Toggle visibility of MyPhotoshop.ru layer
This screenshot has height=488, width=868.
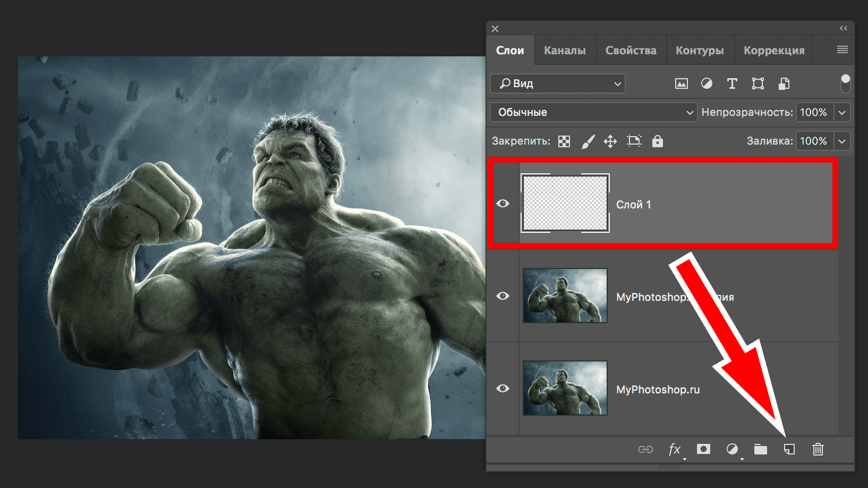click(503, 389)
